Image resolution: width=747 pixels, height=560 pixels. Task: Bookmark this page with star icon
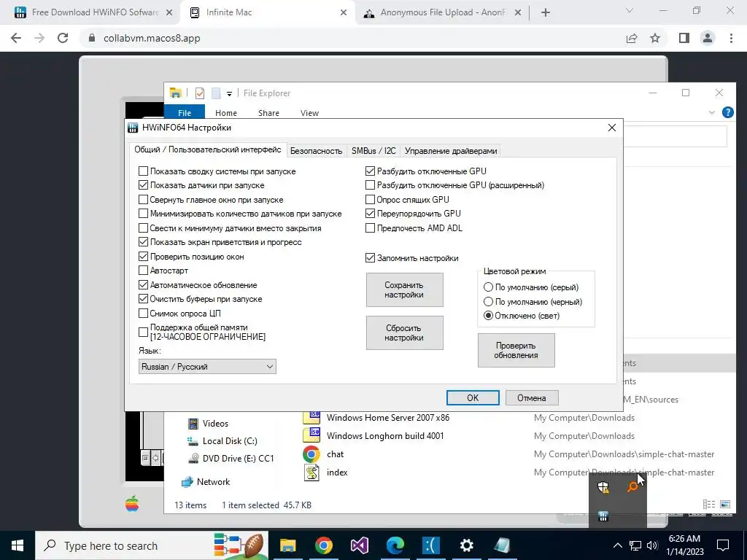click(x=655, y=38)
